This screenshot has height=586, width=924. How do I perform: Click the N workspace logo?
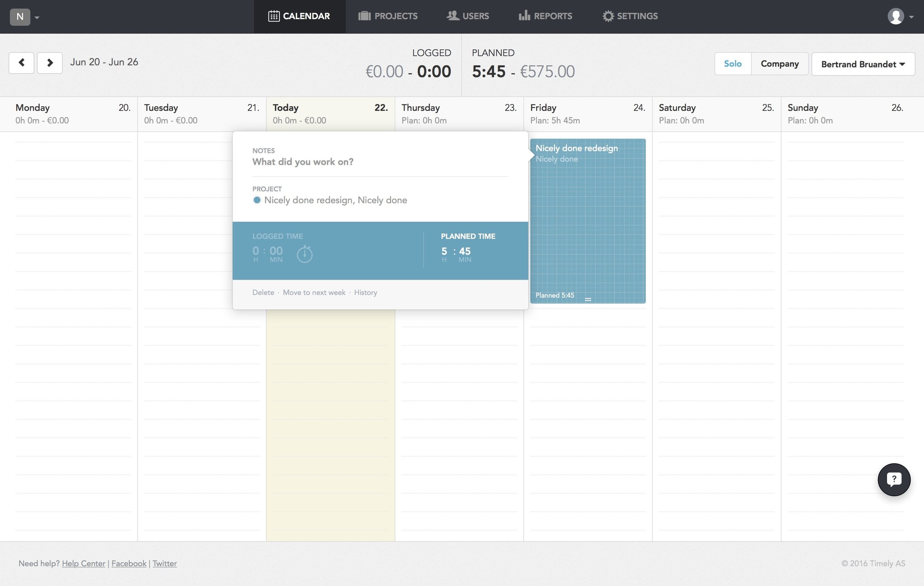[20, 17]
